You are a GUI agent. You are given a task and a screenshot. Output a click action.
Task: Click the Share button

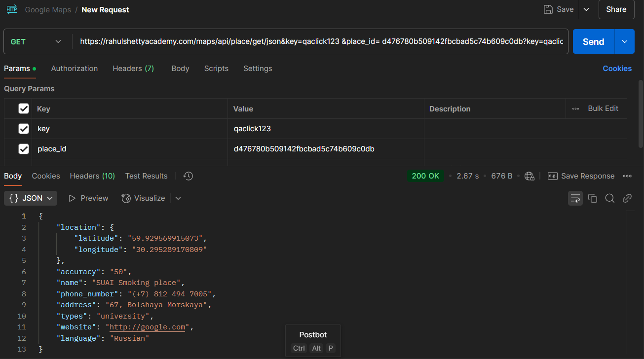(616, 9)
